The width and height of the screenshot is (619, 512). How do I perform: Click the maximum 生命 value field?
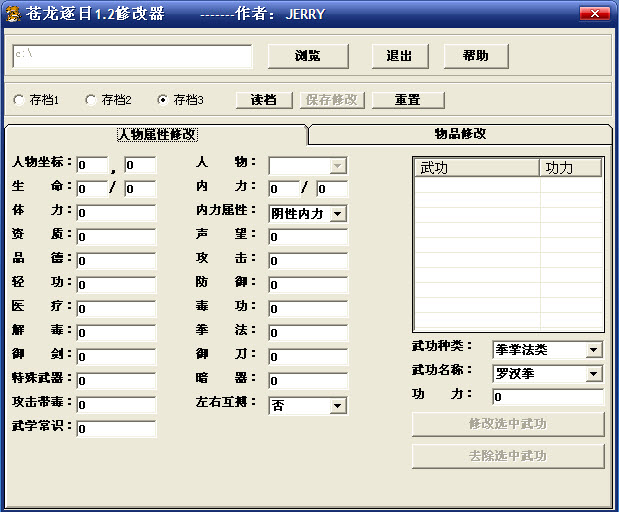pyautogui.click(x=141, y=189)
